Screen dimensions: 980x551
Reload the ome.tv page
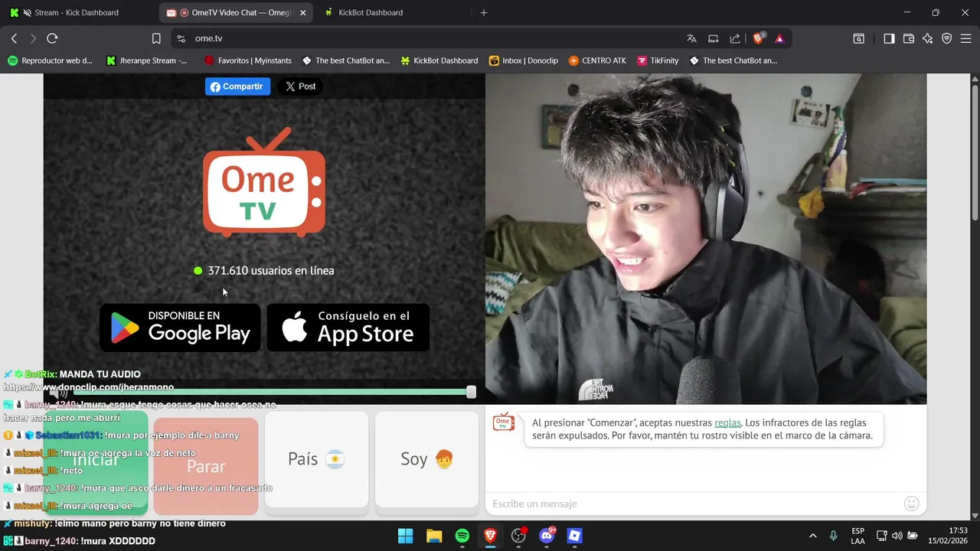click(x=52, y=38)
